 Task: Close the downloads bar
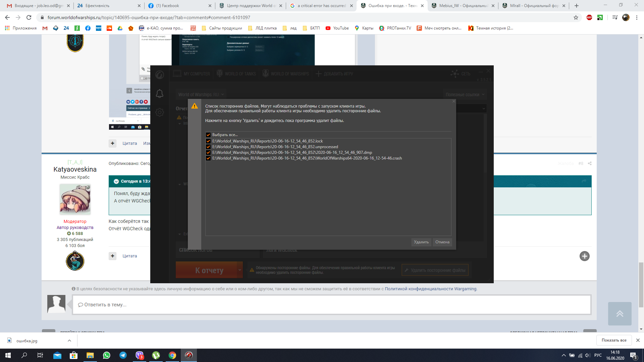638,340
